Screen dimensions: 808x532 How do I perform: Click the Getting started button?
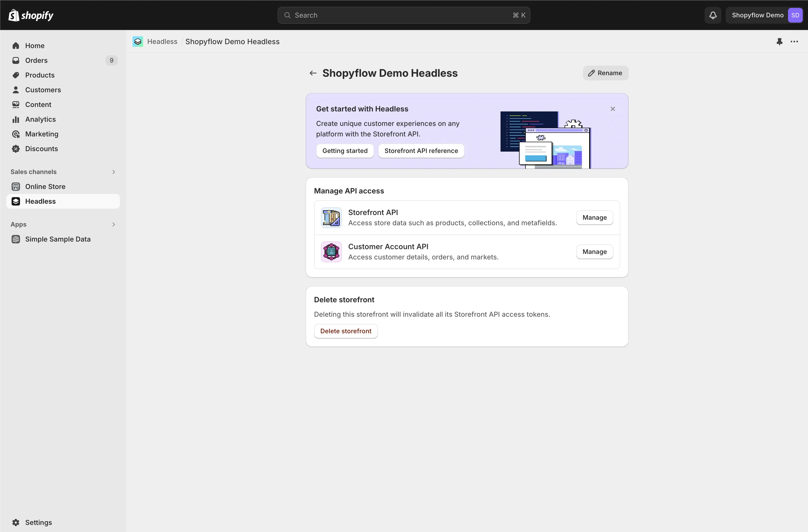coord(345,151)
